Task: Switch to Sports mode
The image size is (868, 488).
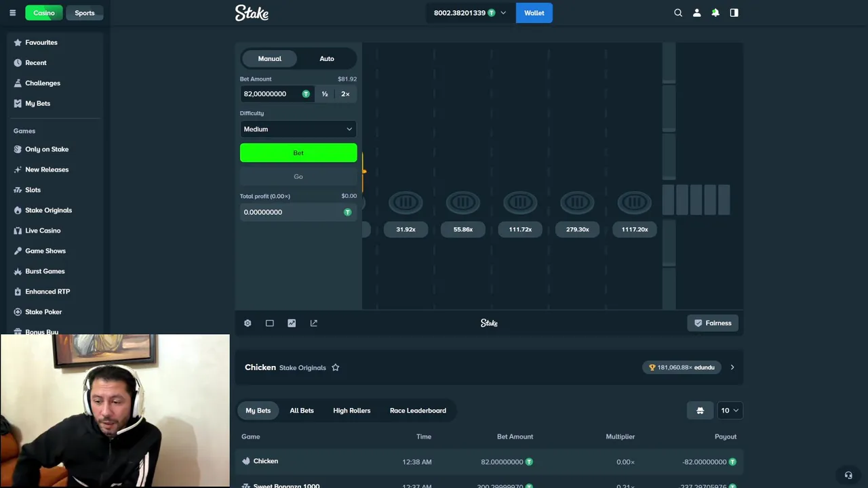Action: 85,13
